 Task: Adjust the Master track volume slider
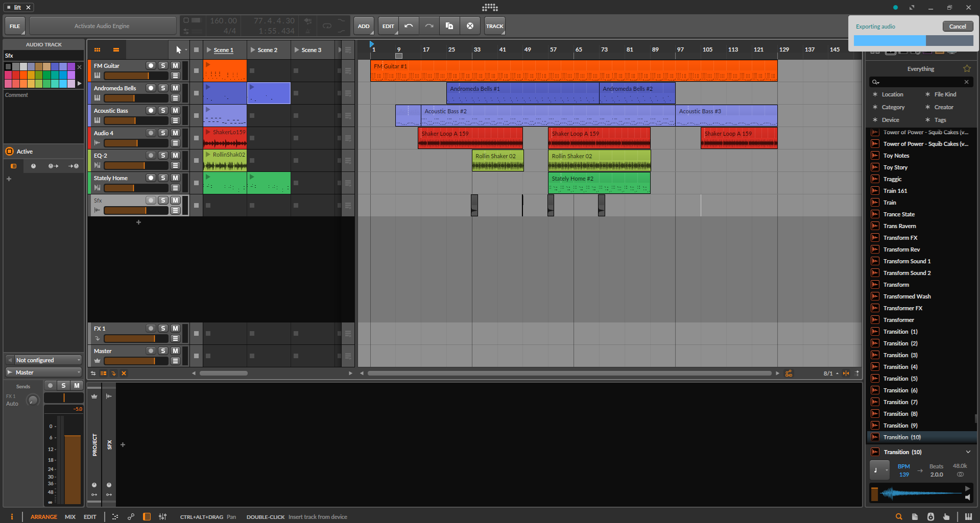pyautogui.click(x=136, y=361)
